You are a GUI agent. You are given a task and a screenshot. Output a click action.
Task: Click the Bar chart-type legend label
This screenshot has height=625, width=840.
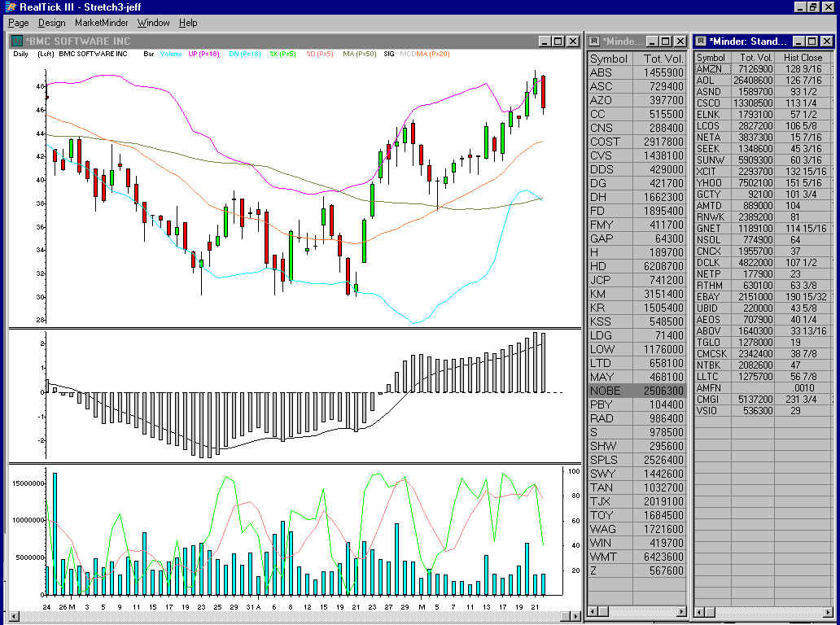click(148, 54)
